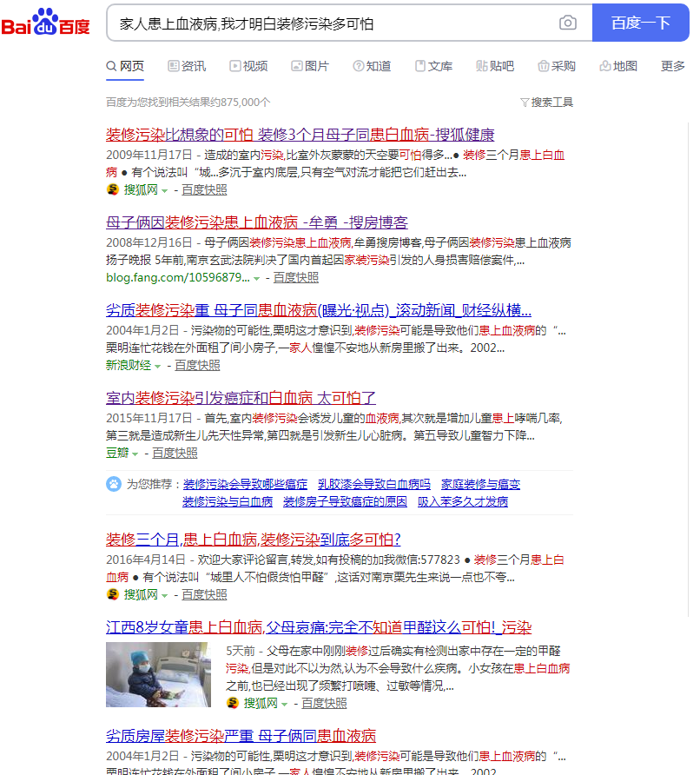Open suggestion 装修污染与白血病
The height and width of the screenshot is (775, 700).
pyautogui.click(x=228, y=501)
